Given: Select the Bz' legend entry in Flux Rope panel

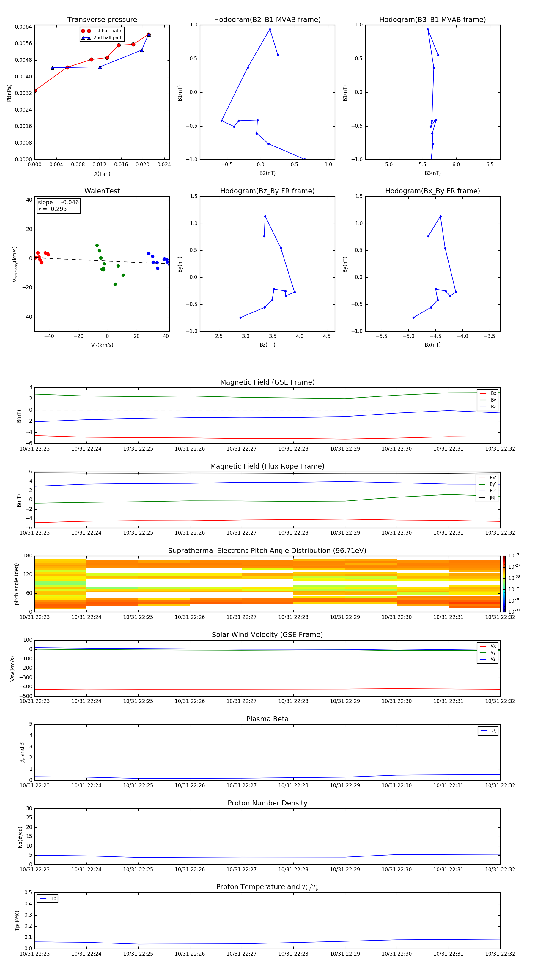Looking at the screenshot, I should point(487,491).
